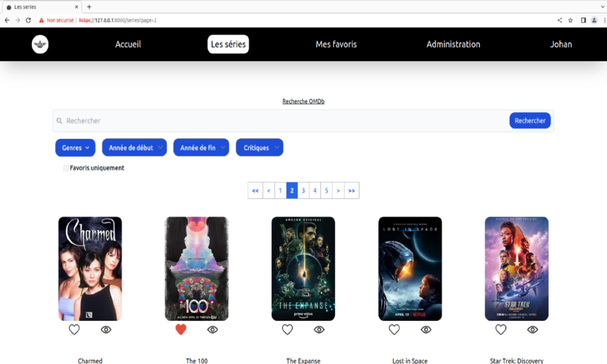Reload the page with browser refresh
Screen dimensions: 607x364
click(28, 20)
